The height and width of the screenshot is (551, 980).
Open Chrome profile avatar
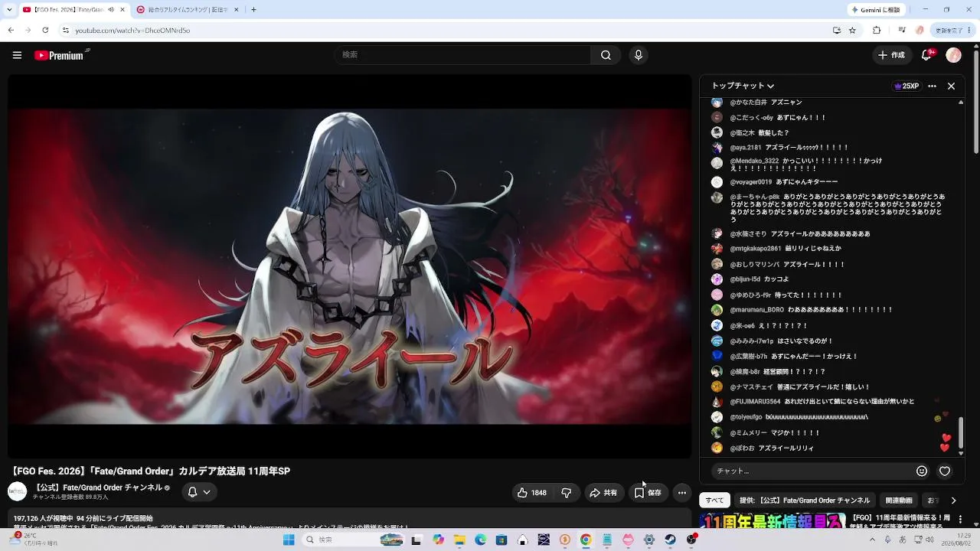pos(920,30)
